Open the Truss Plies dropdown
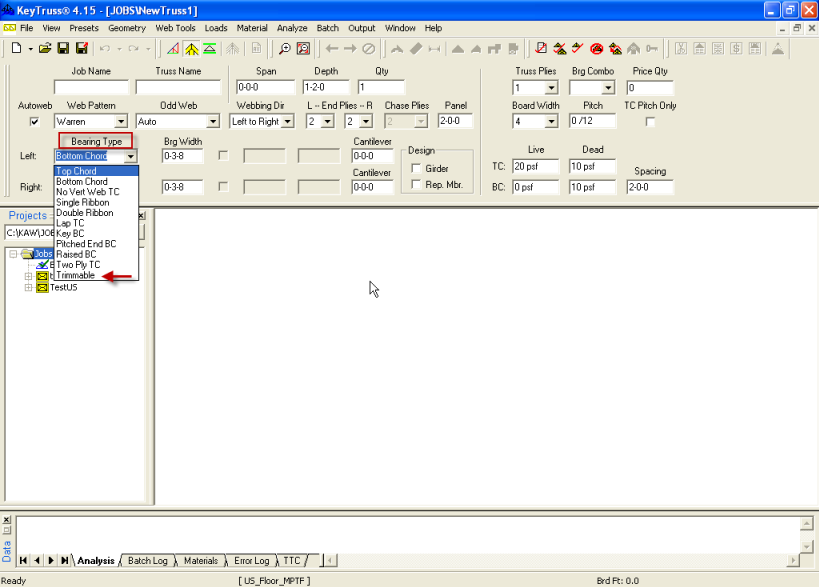 [552, 88]
